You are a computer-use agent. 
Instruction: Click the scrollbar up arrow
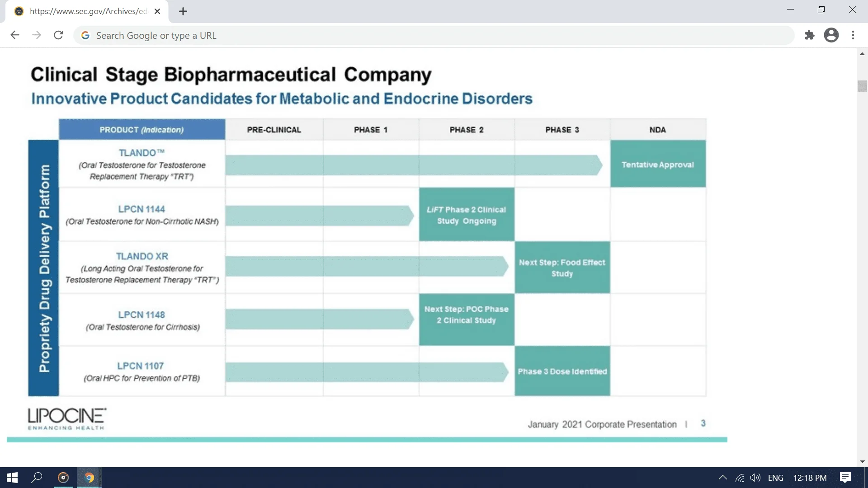(862, 54)
